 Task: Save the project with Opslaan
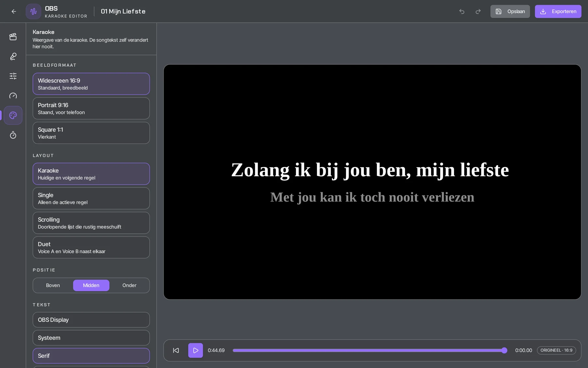[510, 11]
